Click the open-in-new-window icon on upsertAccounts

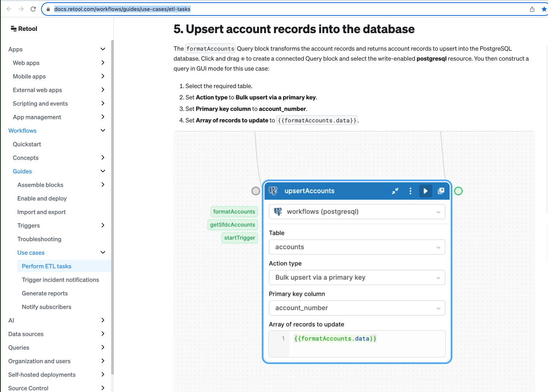pyautogui.click(x=441, y=191)
